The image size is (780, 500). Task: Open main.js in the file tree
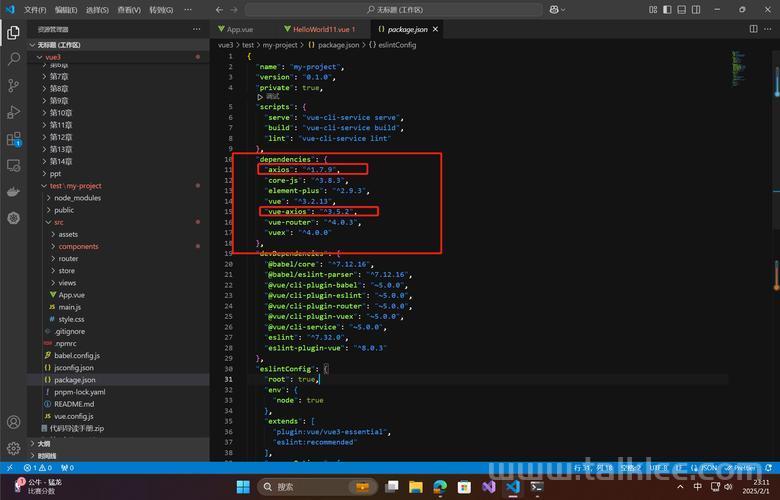(x=70, y=307)
